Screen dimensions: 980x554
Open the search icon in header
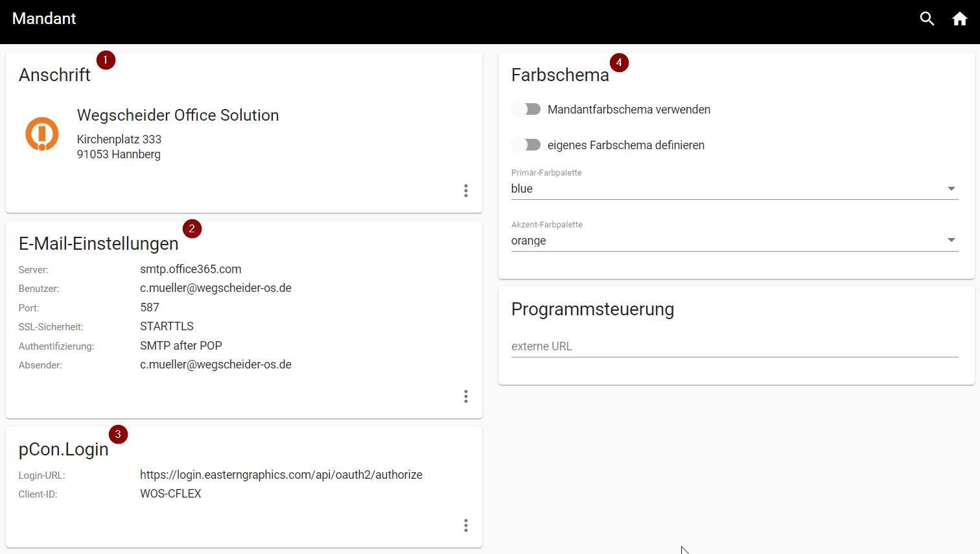click(927, 19)
